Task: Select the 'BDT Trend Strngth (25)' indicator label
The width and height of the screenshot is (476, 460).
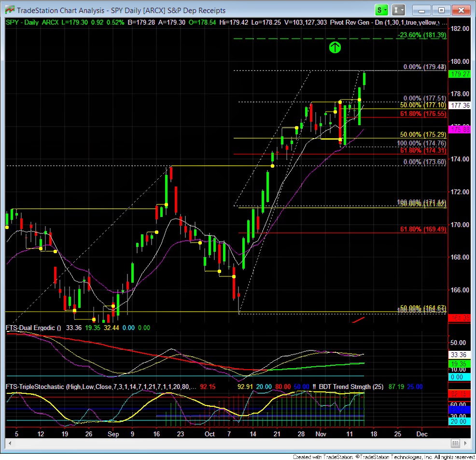Action: point(351,387)
